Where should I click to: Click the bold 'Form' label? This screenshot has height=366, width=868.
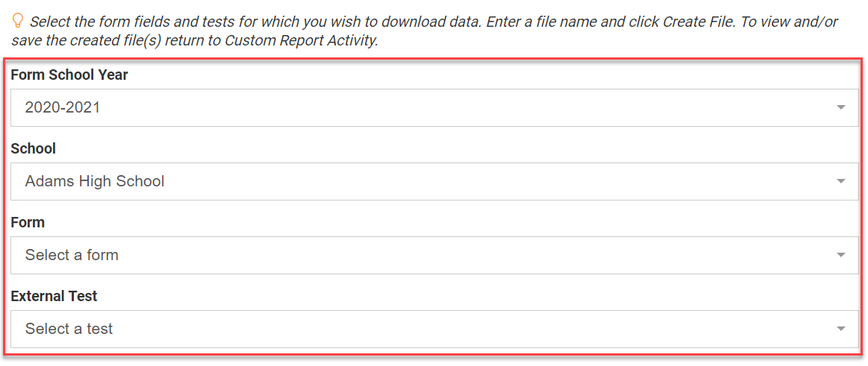pyautogui.click(x=28, y=222)
